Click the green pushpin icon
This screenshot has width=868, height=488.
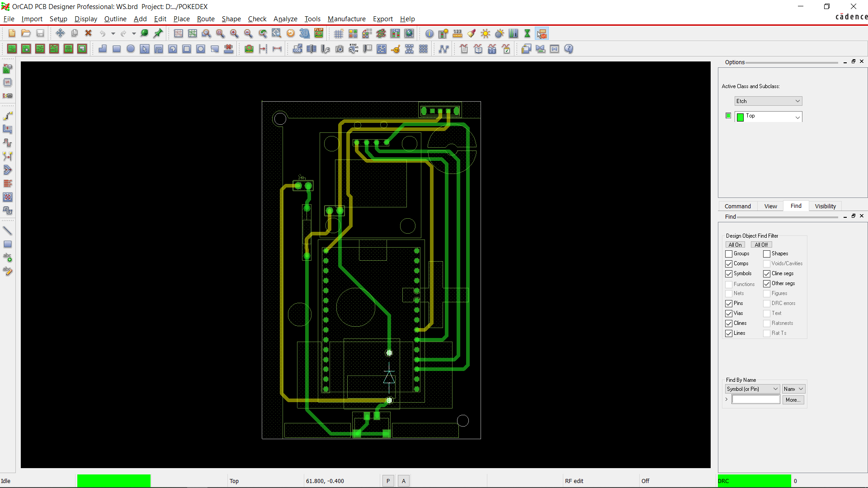158,33
